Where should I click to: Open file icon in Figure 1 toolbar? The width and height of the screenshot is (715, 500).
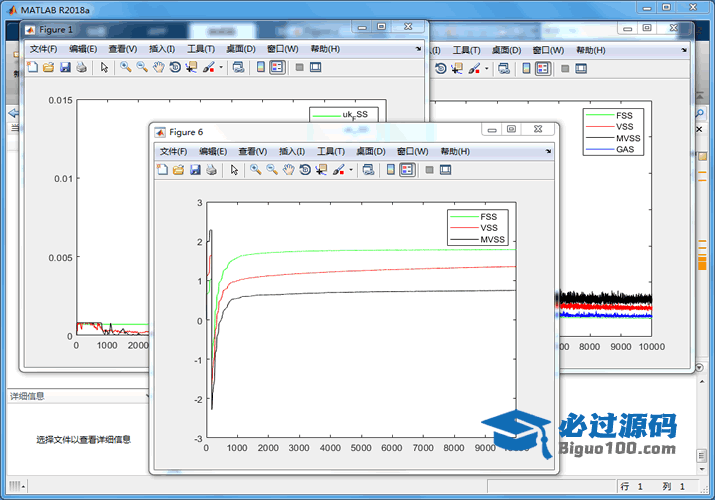pyautogui.click(x=48, y=68)
